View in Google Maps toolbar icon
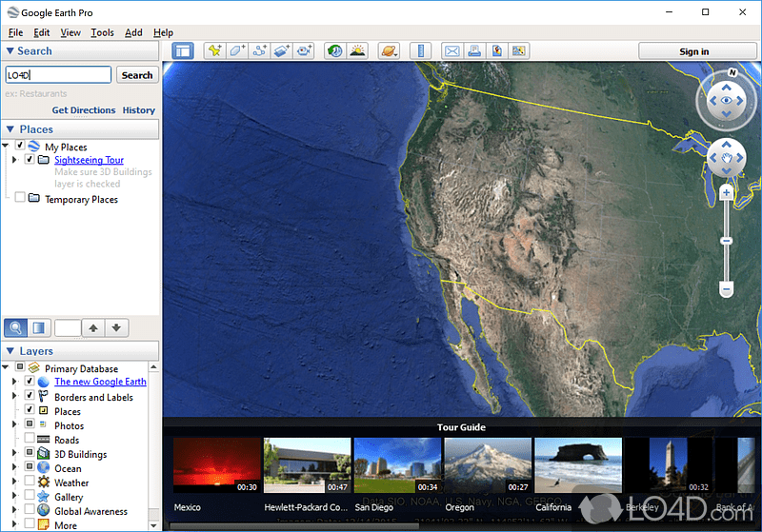This screenshot has height=532, width=762. (518, 51)
